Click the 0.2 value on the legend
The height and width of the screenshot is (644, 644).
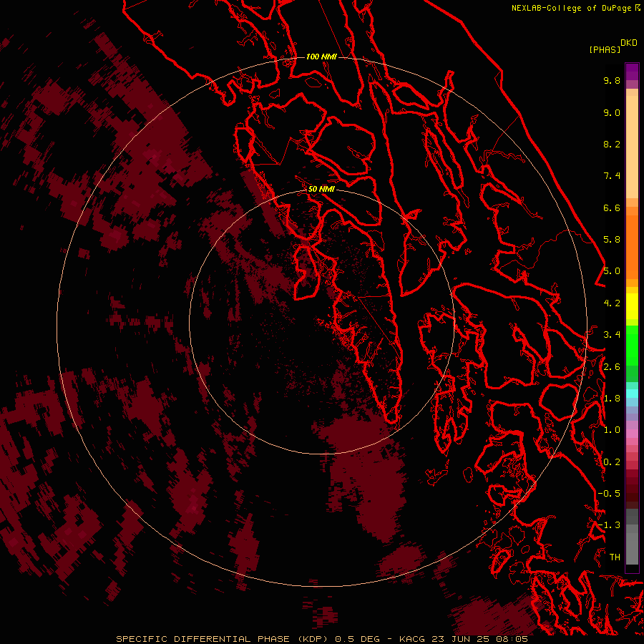612,462
